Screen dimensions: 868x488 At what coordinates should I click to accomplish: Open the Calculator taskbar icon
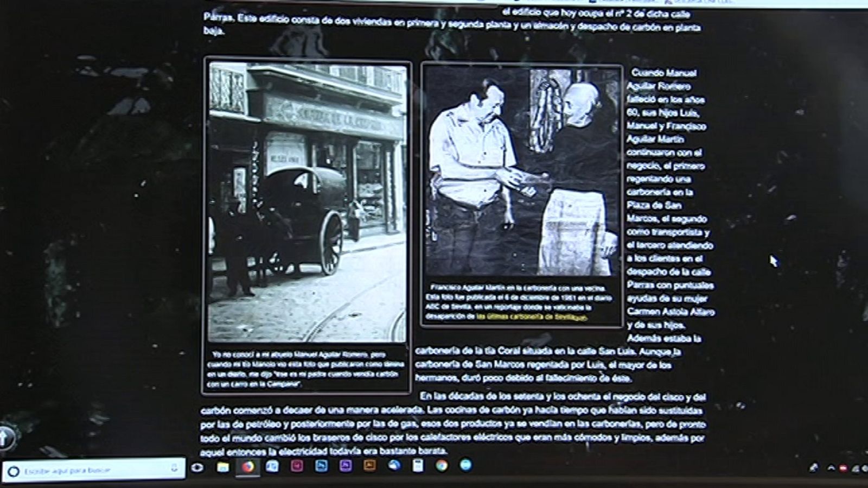[417, 465]
